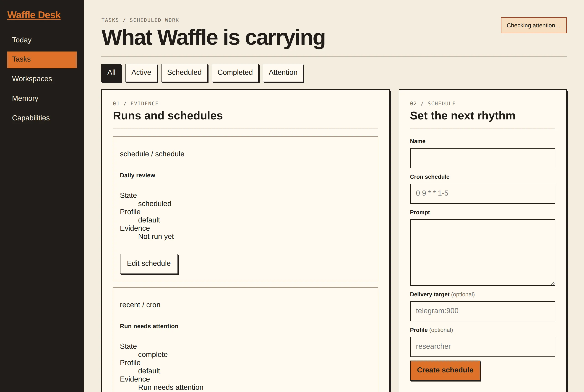Click the 'complete' state value
The height and width of the screenshot is (392, 584).
(153, 355)
